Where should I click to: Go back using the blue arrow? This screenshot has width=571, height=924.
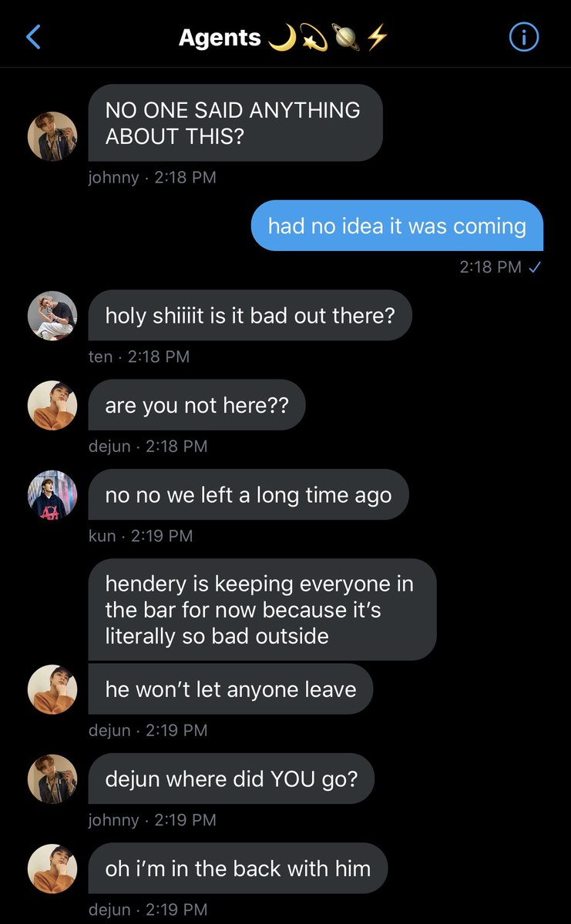pos(33,36)
